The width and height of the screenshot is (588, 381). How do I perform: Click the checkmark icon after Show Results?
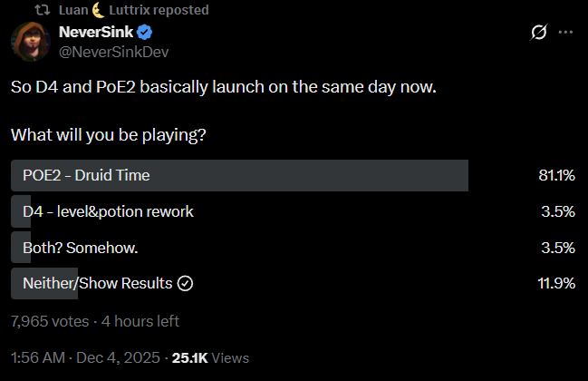point(186,283)
